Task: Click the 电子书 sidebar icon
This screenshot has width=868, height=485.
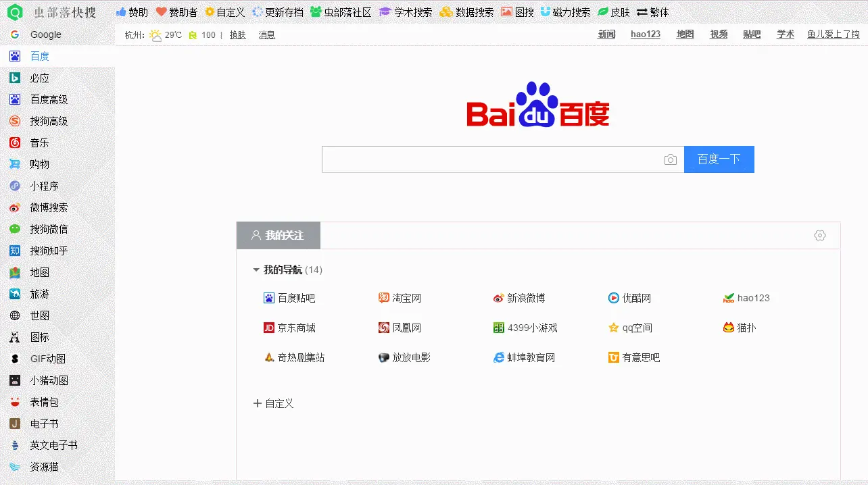Action: pos(15,424)
